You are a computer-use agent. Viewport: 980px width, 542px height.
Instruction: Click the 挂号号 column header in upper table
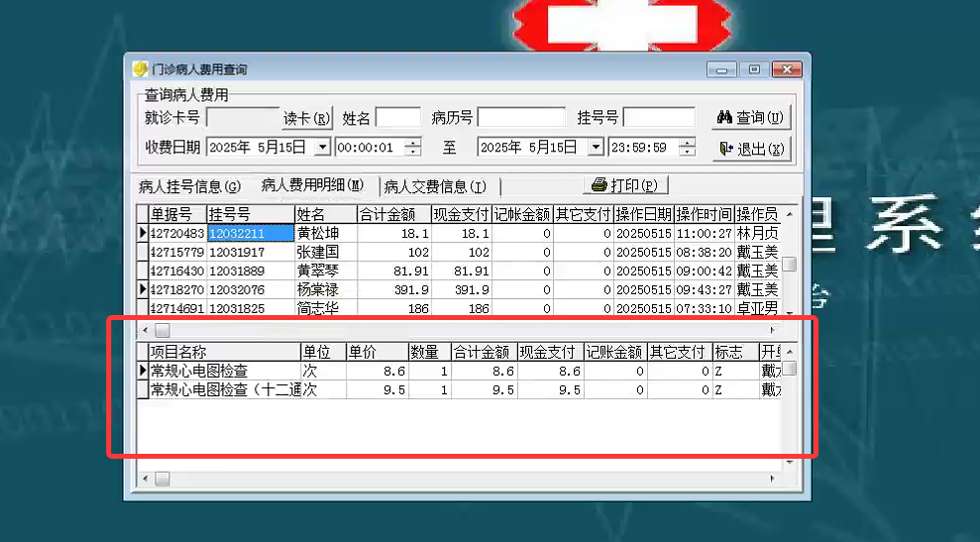[251, 214]
